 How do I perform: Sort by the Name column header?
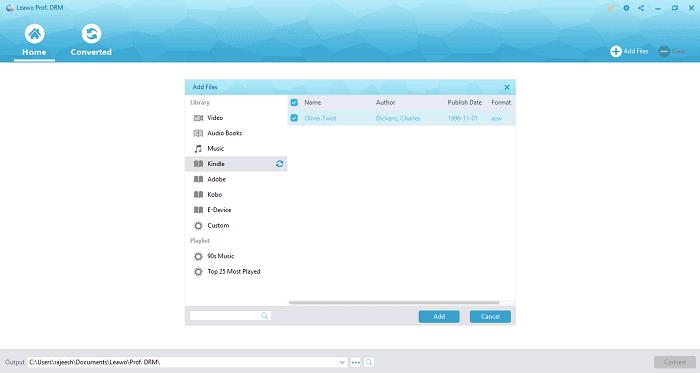pos(312,103)
